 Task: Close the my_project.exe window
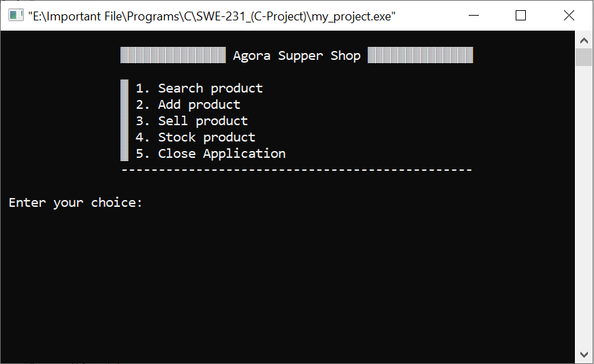(569, 16)
